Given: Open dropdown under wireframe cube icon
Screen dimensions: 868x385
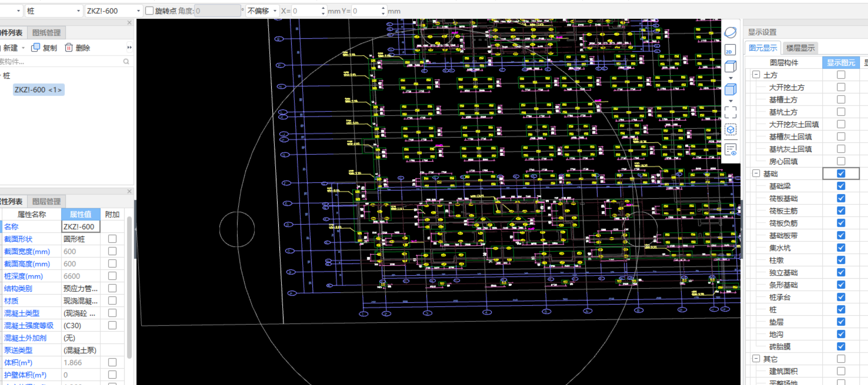Looking at the screenshot, I should point(730,78).
